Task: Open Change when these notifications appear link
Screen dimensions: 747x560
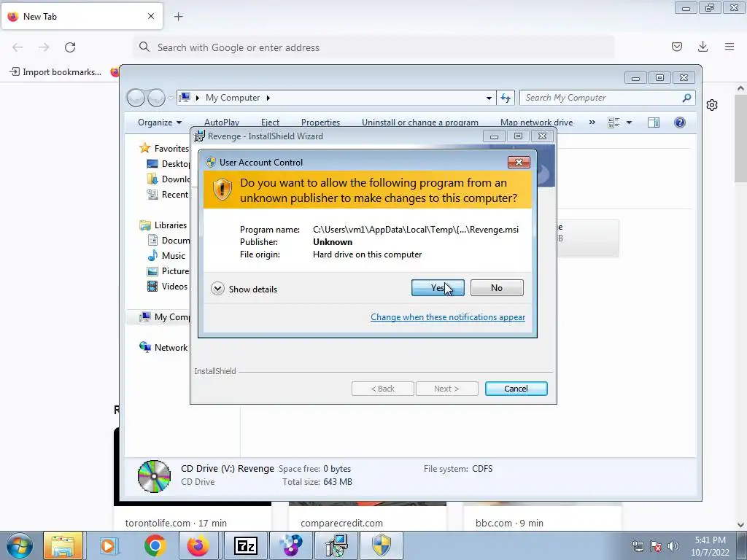Action: pyautogui.click(x=448, y=317)
